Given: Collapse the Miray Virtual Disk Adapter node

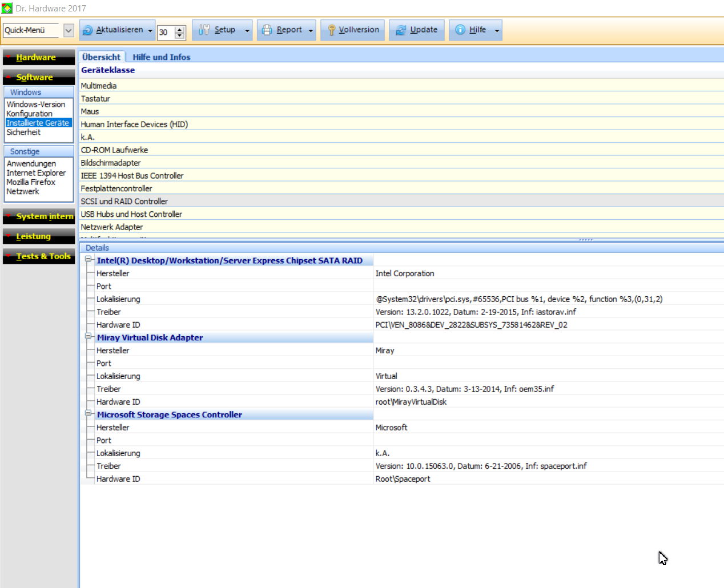Looking at the screenshot, I should 89,337.
